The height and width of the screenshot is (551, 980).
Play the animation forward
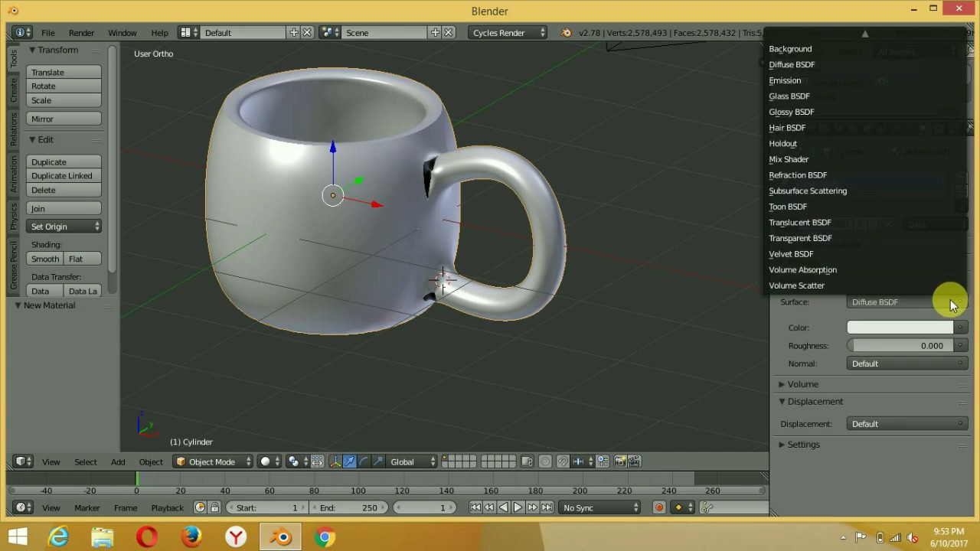(518, 507)
